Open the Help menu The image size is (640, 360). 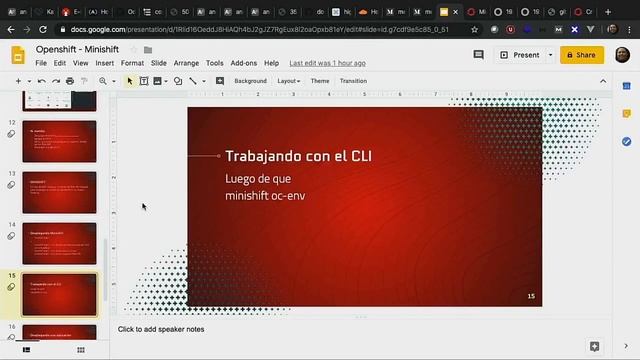271,63
